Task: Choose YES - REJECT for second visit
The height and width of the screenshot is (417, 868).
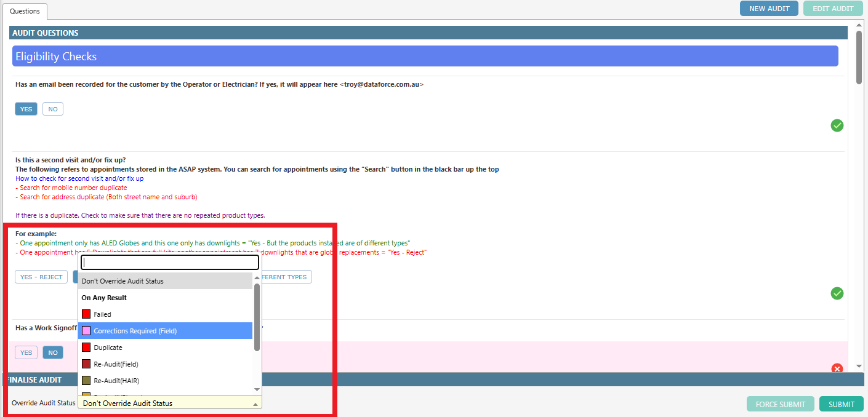Action: (x=41, y=277)
